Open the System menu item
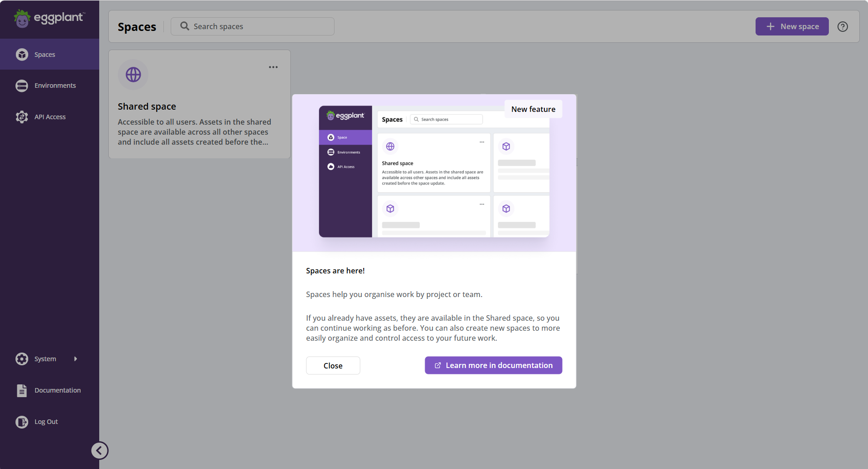This screenshot has width=868, height=469. (x=50, y=359)
